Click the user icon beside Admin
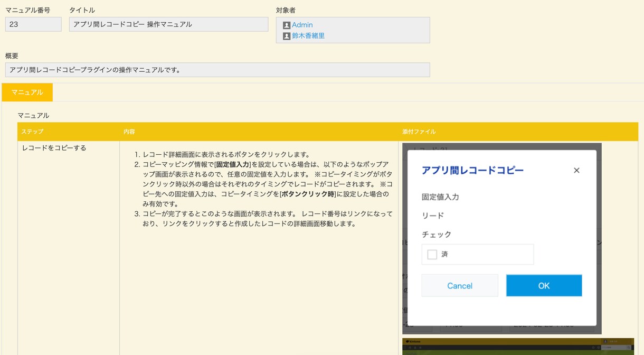The image size is (644, 355). tap(287, 25)
